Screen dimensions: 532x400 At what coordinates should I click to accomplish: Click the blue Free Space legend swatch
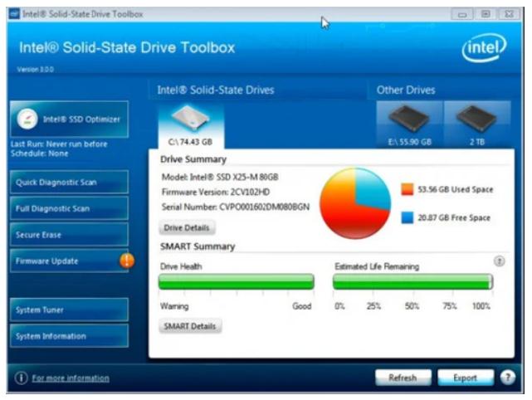pos(408,217)
